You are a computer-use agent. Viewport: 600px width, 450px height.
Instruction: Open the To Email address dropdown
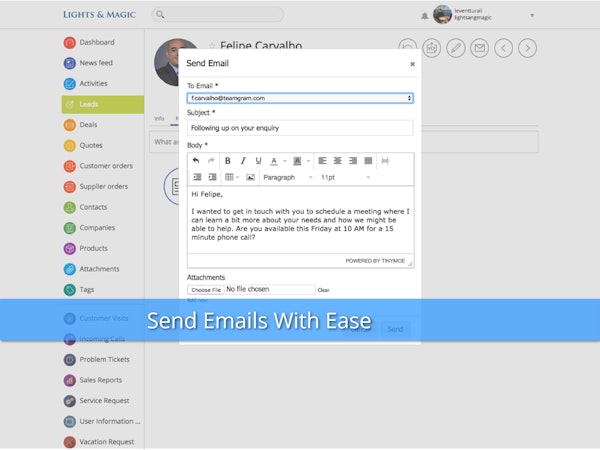point(300,98)
